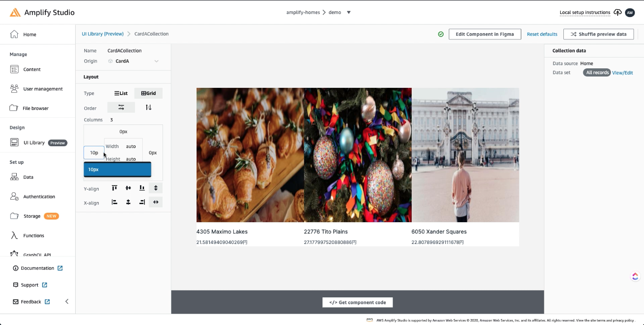644x325 pixels.
Task: Click the croissants card image
Action: pyautogui.click(x=250, y=155)
